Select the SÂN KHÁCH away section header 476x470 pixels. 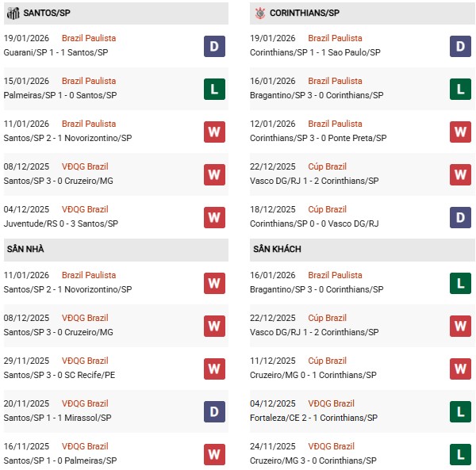click(x=276, y=249)
